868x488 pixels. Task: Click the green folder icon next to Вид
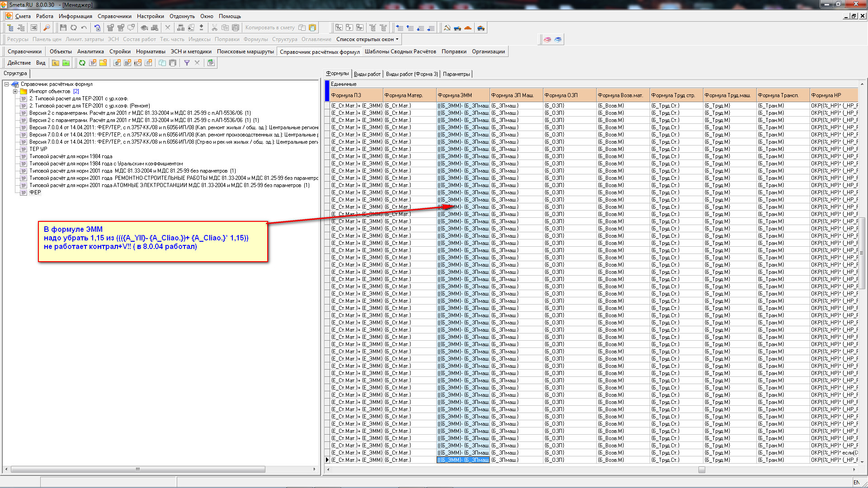66,63
